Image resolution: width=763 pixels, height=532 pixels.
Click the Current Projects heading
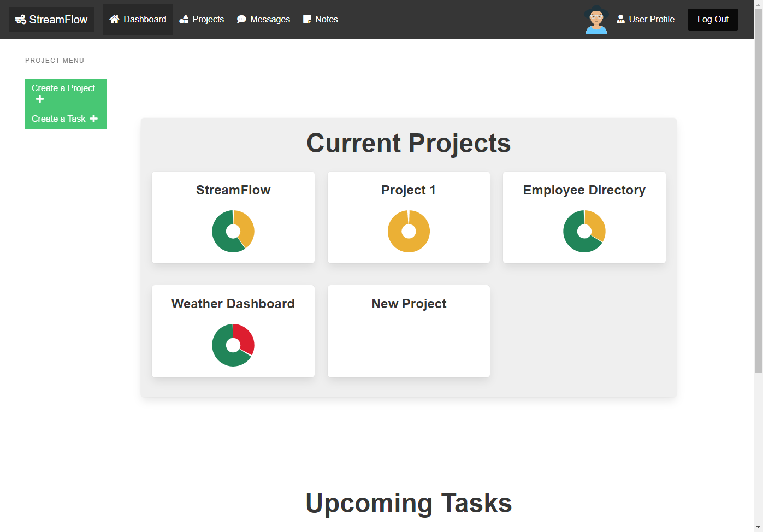coord(409,143)
